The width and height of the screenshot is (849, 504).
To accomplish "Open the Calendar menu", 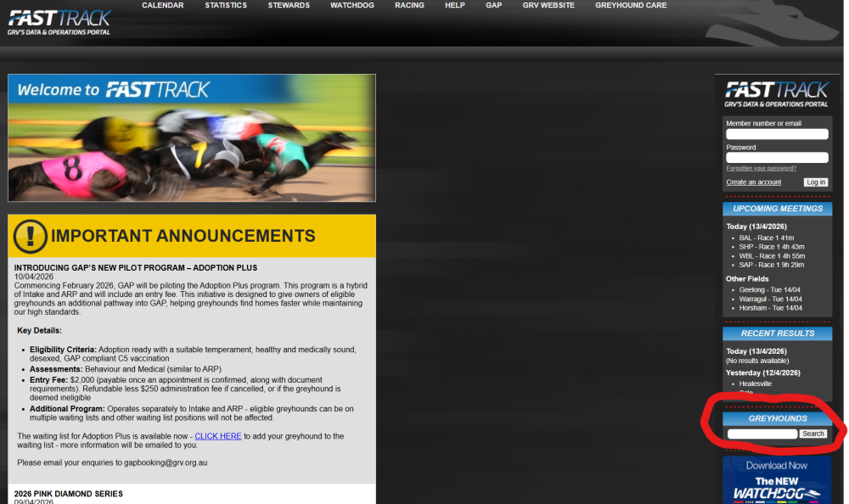I will (x=163, y=5).
